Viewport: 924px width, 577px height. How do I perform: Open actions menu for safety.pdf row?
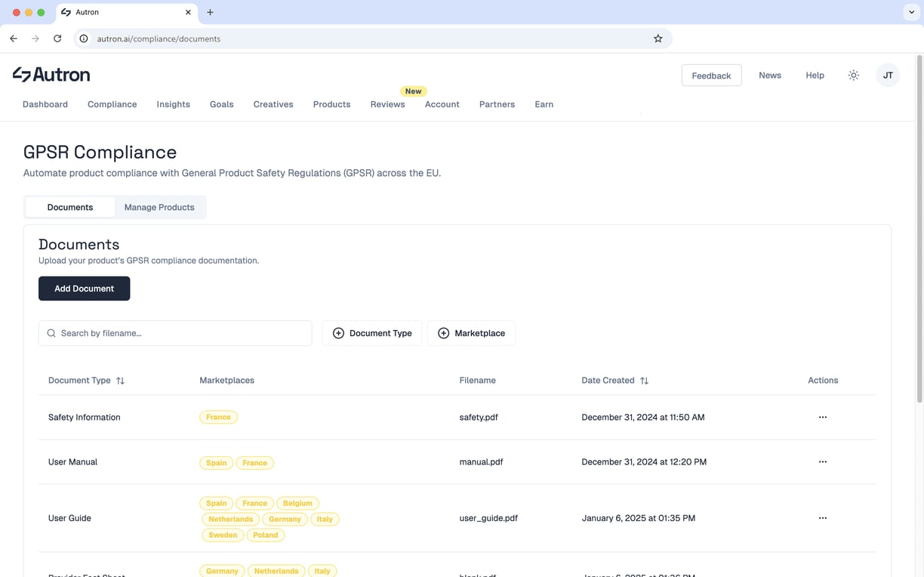(823, 417)
